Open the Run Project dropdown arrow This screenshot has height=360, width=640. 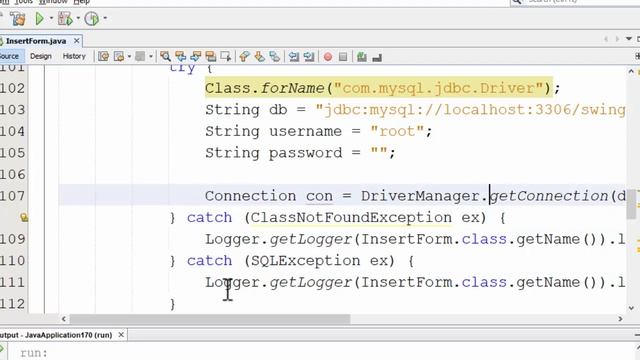(51, 18)
